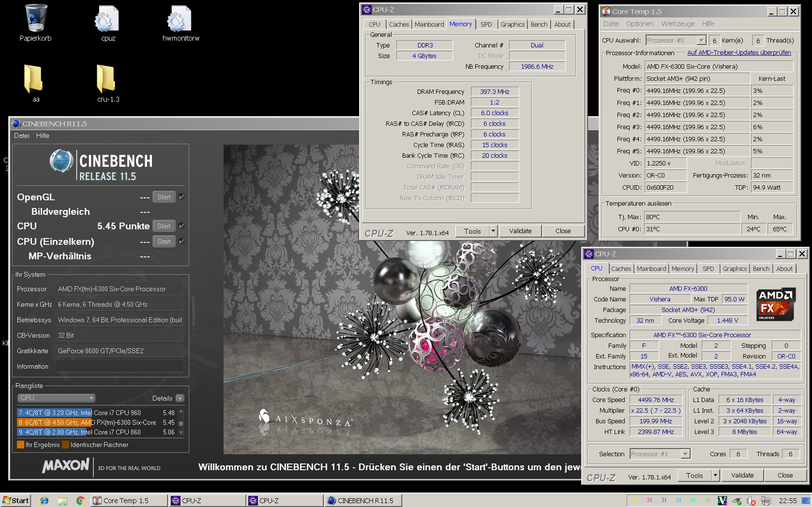Launch Internet Explorer from the taskbar
The image size is (812, 507).
(45, 501)
